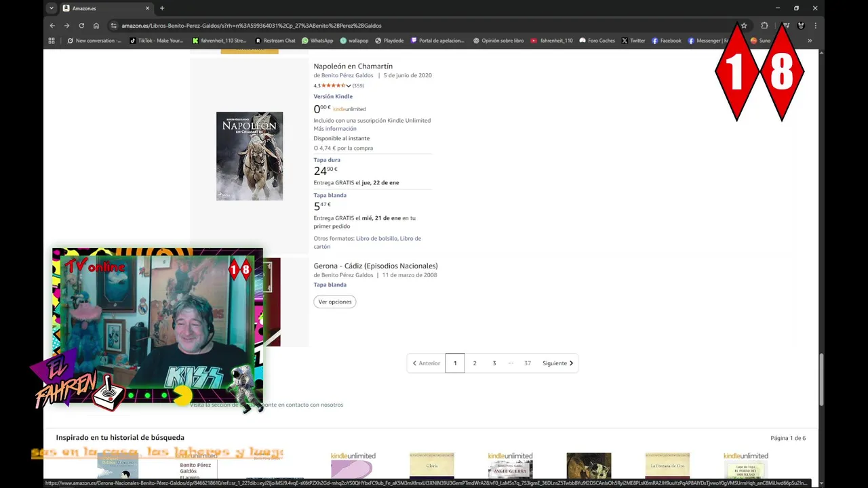This screenshot has height=488, width=868.
Task: Open TikTok - Make Your bookmark
Action: (x=156, y=41)
